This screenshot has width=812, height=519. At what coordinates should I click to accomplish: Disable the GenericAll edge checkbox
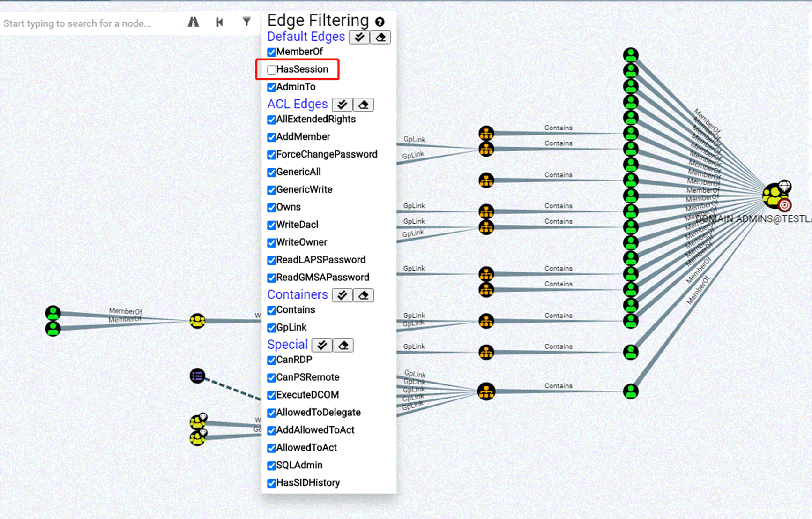click(272, 173)
